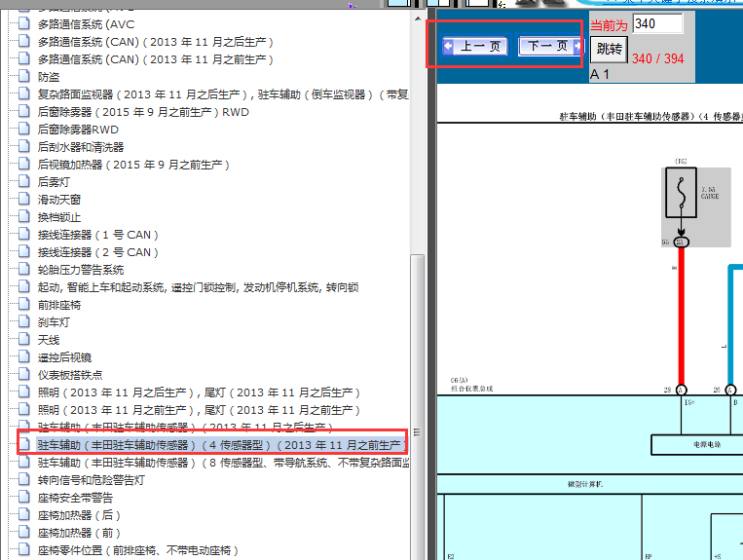Viewport: 743px width, 560px height.
Task: Click the 340 / 394 page counter text
Action: point(657,58)
